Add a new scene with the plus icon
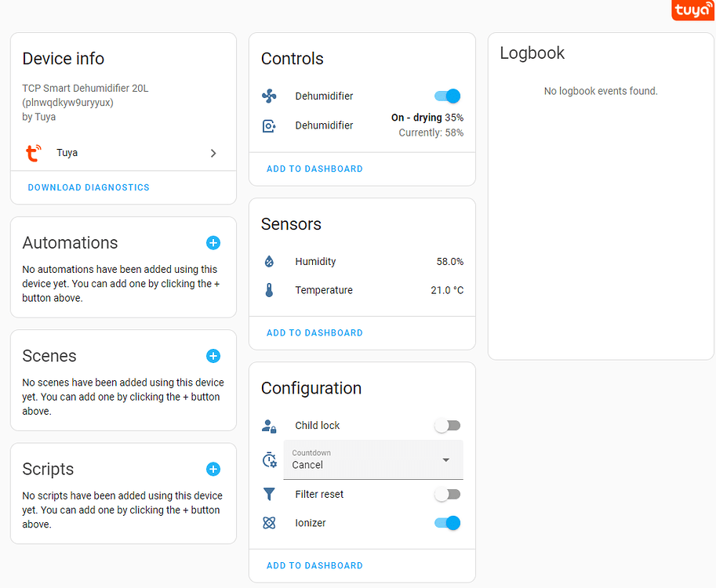The height and width of the screenshot is (588, 716). (x=213, y=356)
